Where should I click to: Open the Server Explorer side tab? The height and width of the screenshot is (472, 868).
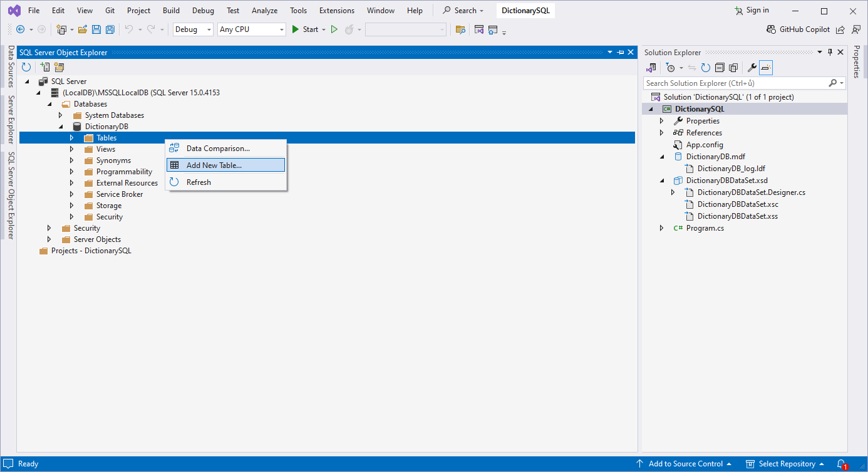(x=11, y=119)
